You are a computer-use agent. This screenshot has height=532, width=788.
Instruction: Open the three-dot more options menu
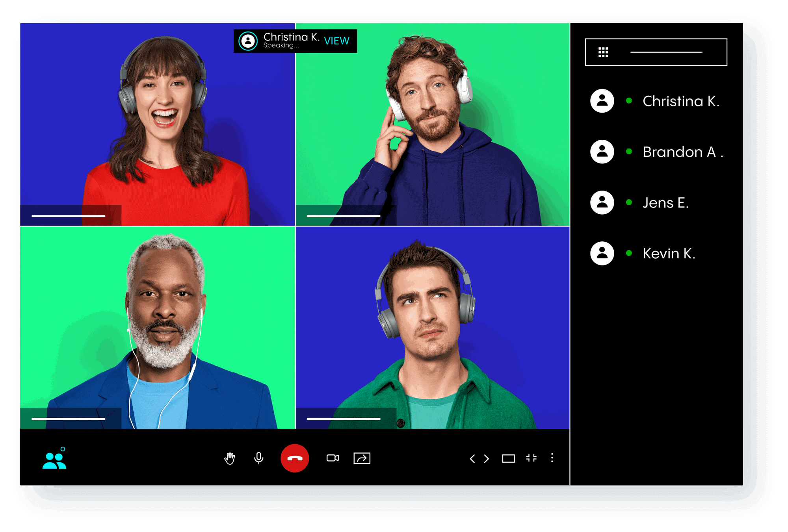(552, 458)
